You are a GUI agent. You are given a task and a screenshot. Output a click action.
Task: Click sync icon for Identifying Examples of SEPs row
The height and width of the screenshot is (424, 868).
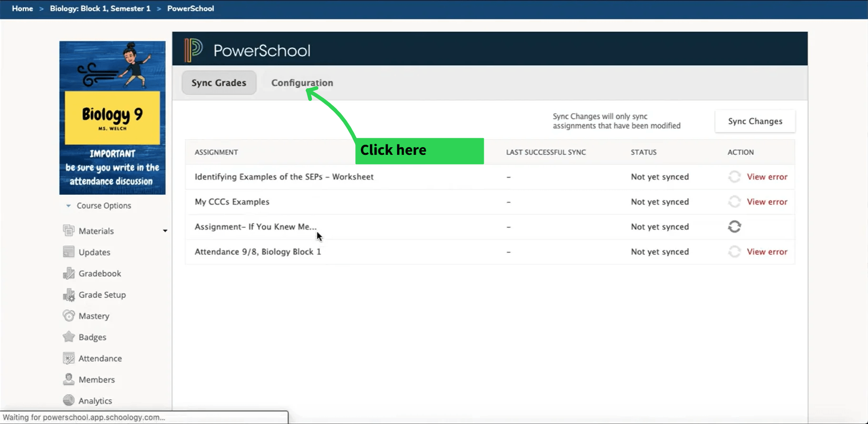[x=734, y=177]
